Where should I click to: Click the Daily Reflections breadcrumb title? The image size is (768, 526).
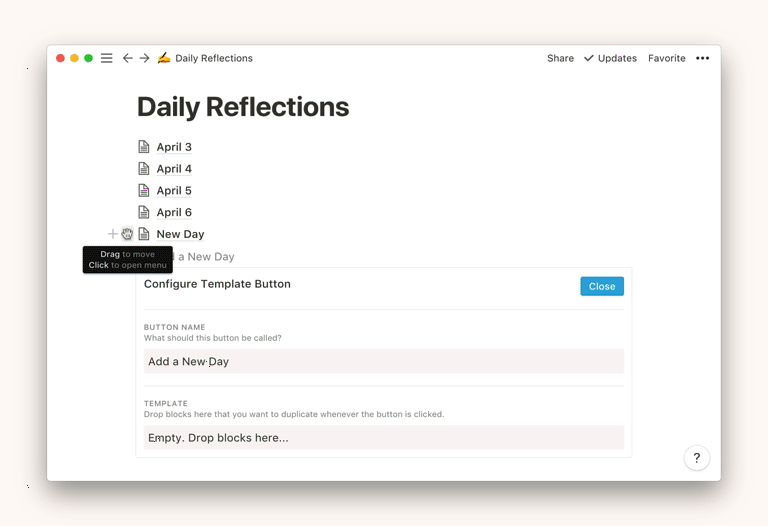(x=213, y=58)
